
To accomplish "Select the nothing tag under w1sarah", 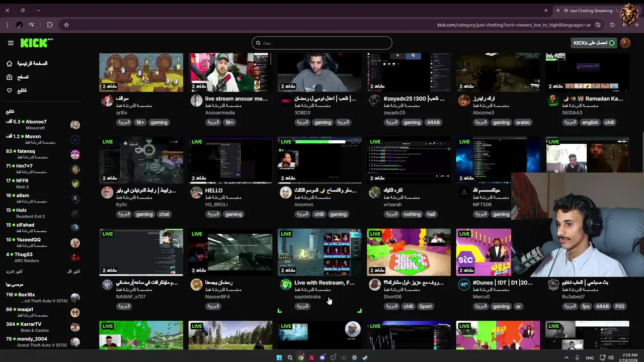I will 412,214.
